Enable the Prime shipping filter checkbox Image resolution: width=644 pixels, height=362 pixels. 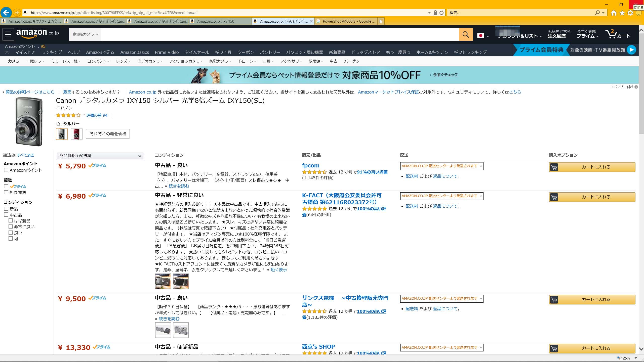click(6, 186)
